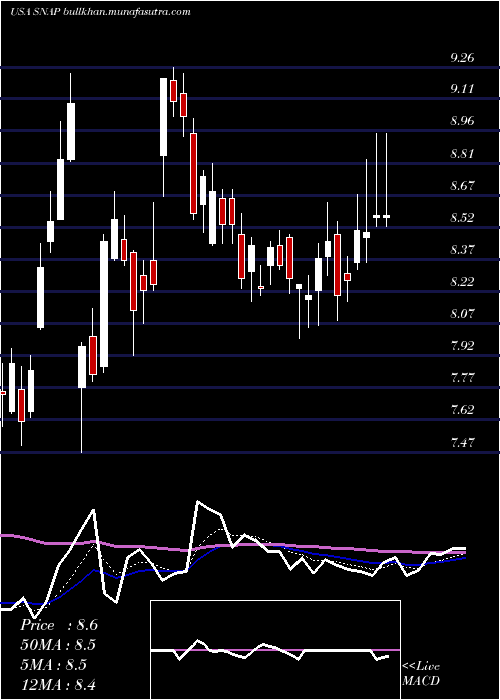This screenshot has height=700, width=500.
Task: Click the 8.52 price axis label
Action: [462, 217]
